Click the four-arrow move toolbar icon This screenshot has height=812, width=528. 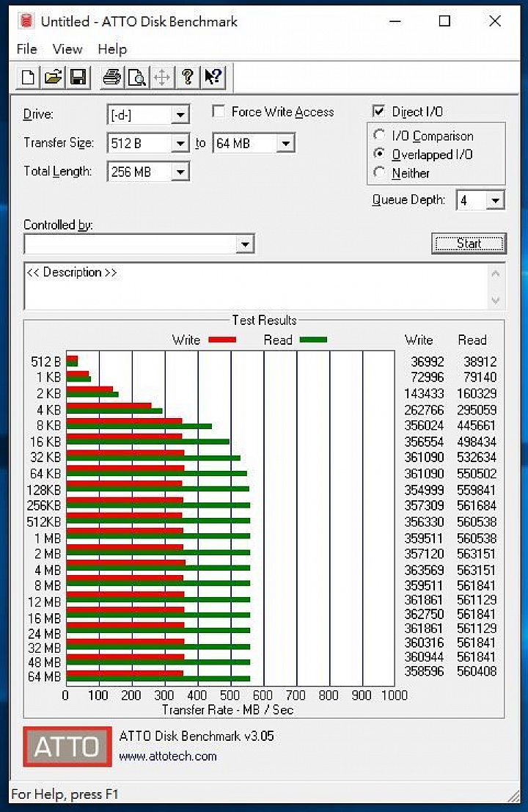pos(162,78)
